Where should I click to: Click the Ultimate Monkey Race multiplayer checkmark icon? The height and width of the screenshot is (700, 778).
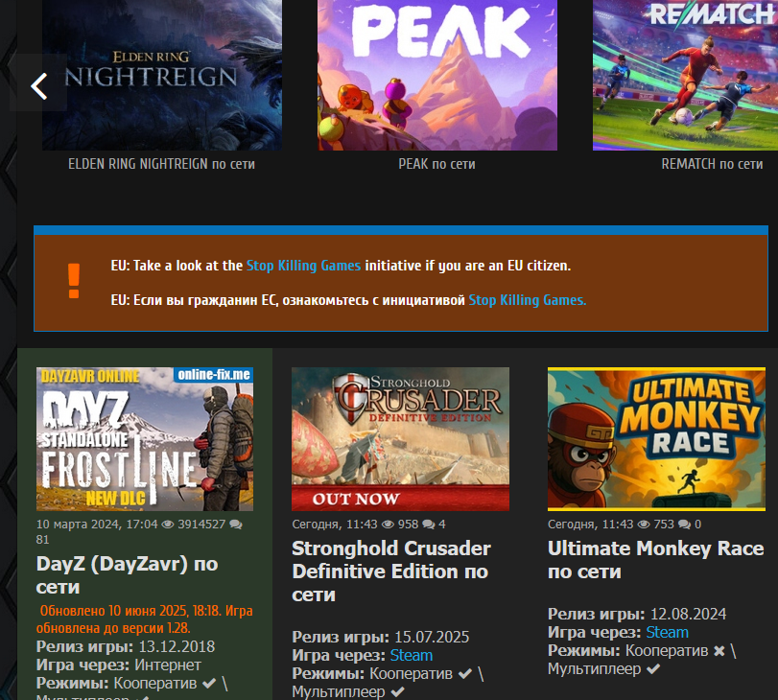(x=653, y=669)
